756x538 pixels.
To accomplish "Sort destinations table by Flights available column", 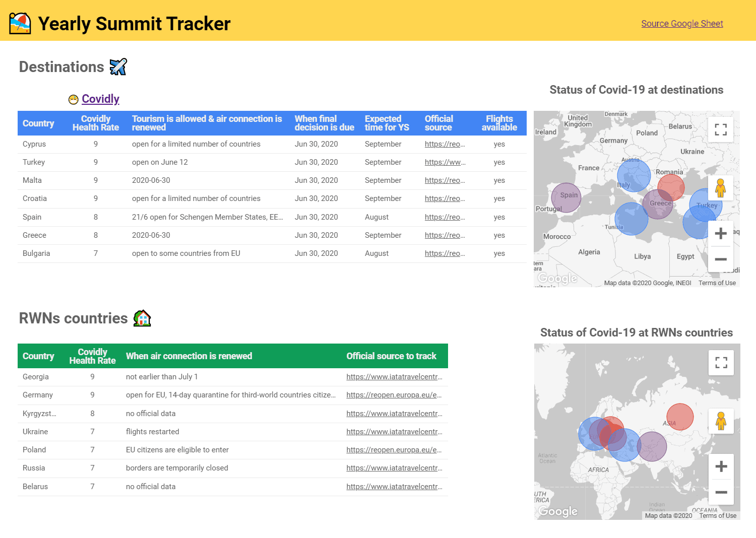I will 499,123.
